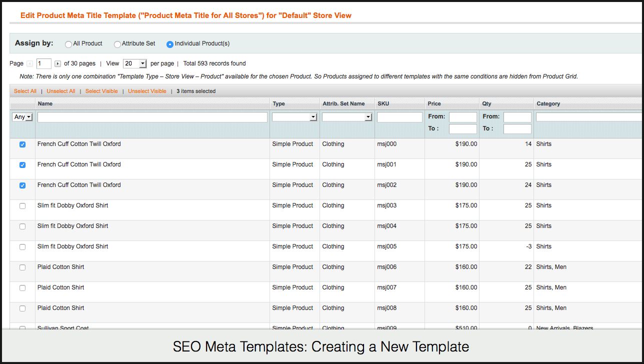This screenshot has width=644, height=364.
Task: Choose Attribute Set assignment radio button
Action: click(117, 44)
